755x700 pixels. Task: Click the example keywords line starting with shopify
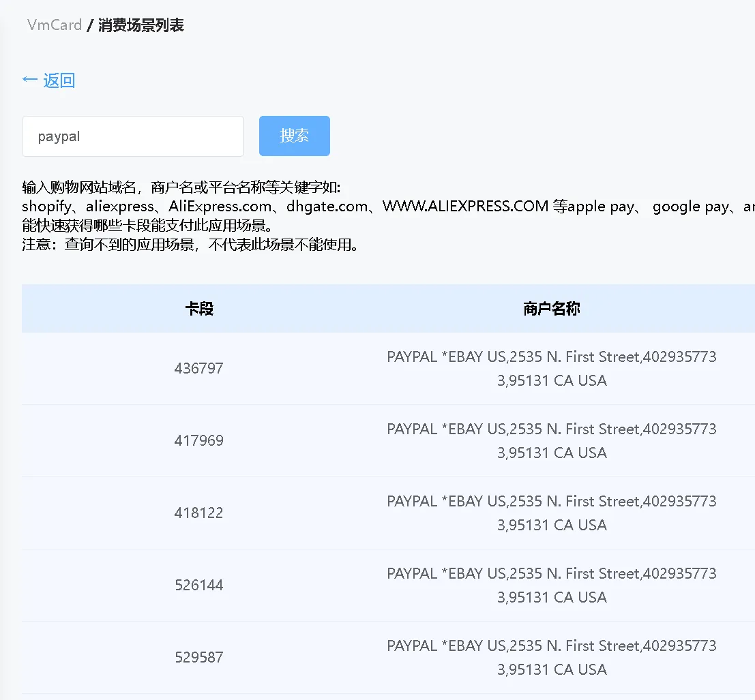[388, 207]
